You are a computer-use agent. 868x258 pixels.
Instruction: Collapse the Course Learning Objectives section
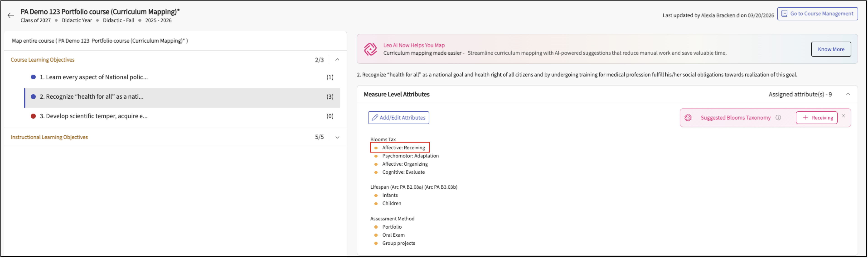pos(337,60)
